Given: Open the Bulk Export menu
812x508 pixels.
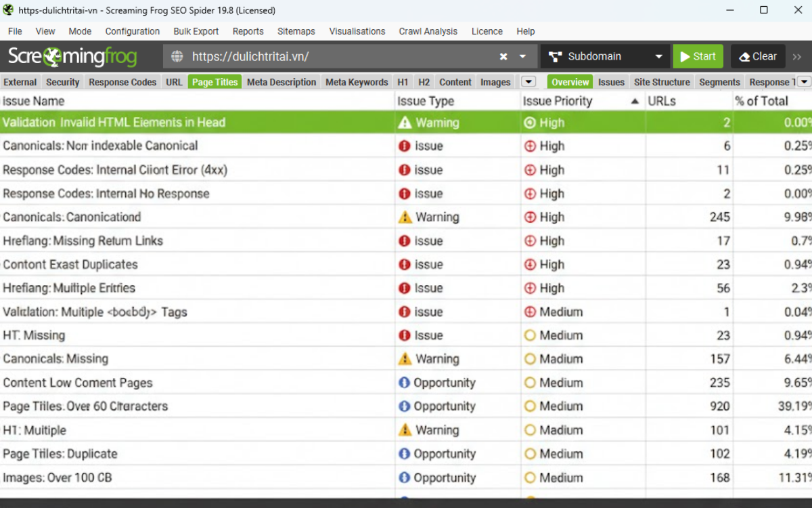Looking at the screenshot, I should pyautogui.click(x=196, y=31).
